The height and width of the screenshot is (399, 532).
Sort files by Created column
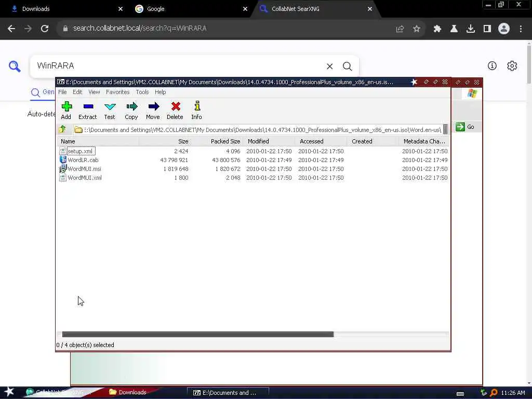tap(373, 141)
